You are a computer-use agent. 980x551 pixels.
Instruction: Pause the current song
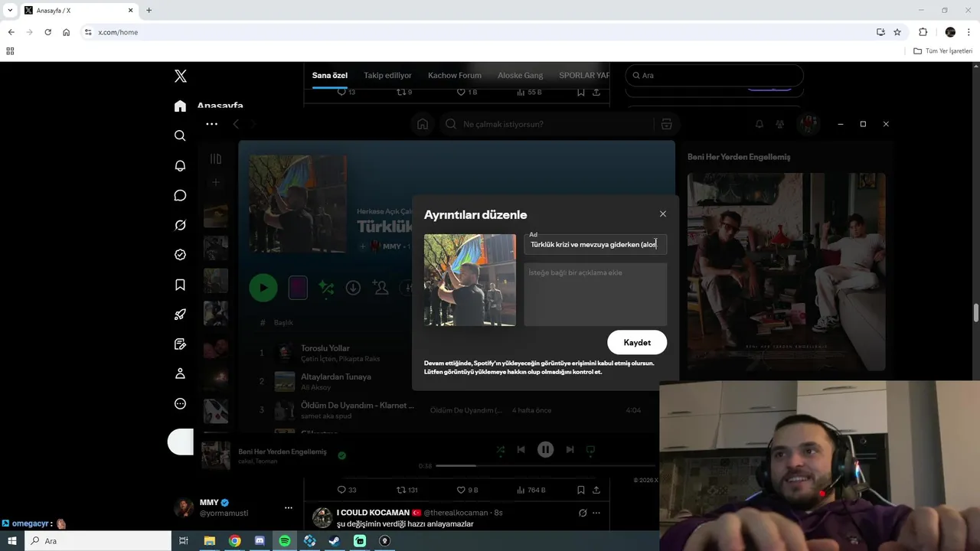(545, 450)
